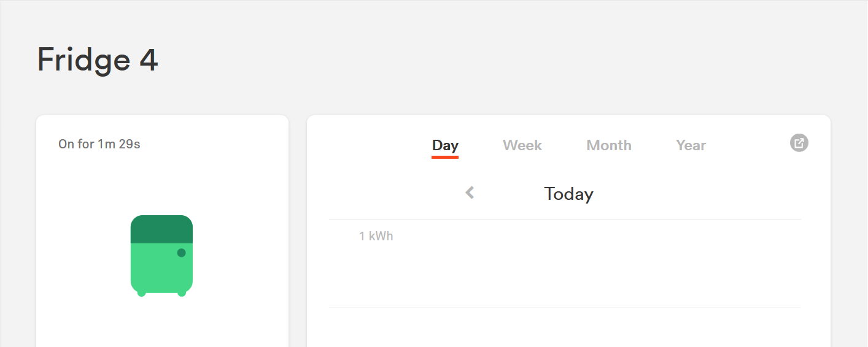
Task: Click the Today date label
Action: (568, 194)
